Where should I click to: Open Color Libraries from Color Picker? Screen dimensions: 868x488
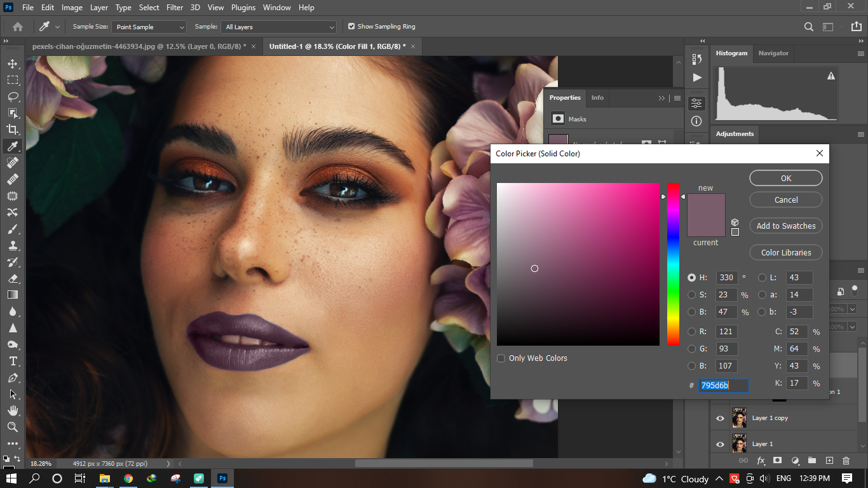786,252
